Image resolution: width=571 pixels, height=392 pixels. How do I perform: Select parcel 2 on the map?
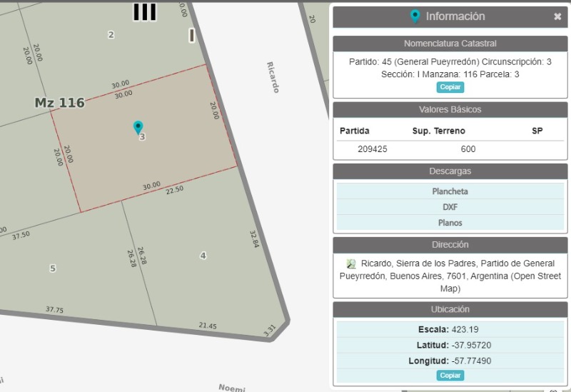click(x=111, y=34)
